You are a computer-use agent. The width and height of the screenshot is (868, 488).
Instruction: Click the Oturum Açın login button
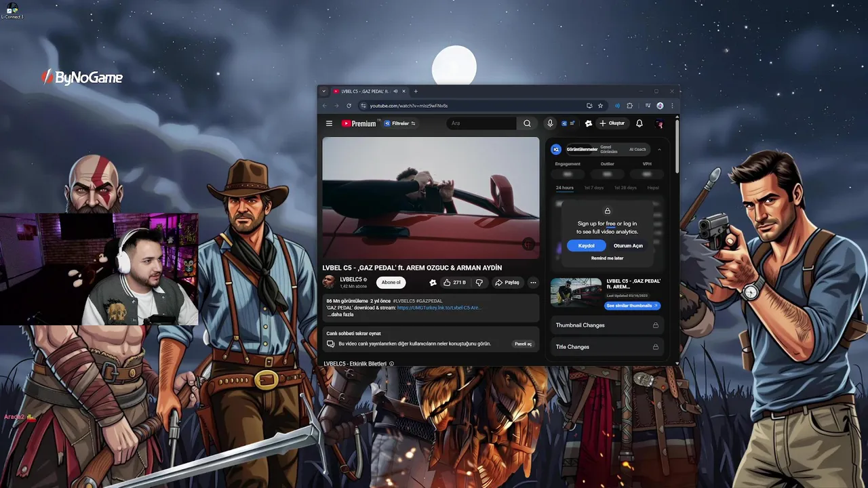(x=628, y=246)
